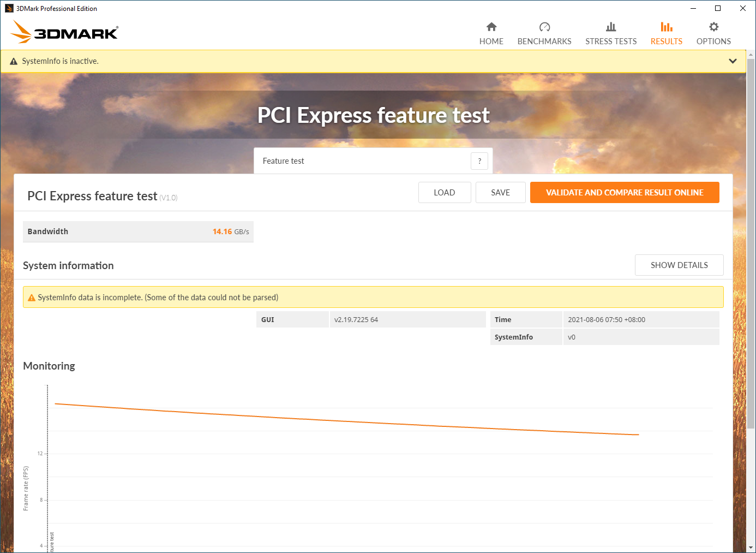Expand the SystemInfo inactive notification chevron
Screen dimensions: 756x553
coord(733,61)
